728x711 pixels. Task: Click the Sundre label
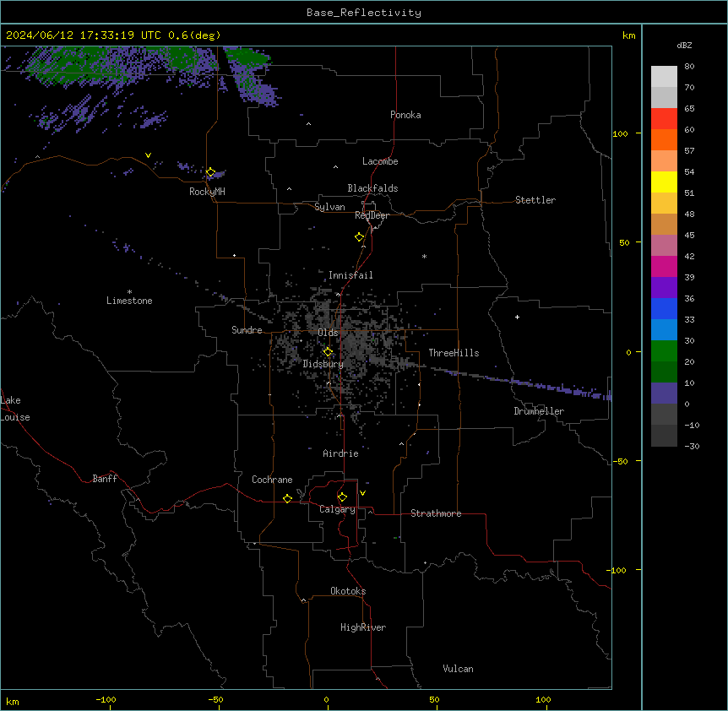click(247, 330)
